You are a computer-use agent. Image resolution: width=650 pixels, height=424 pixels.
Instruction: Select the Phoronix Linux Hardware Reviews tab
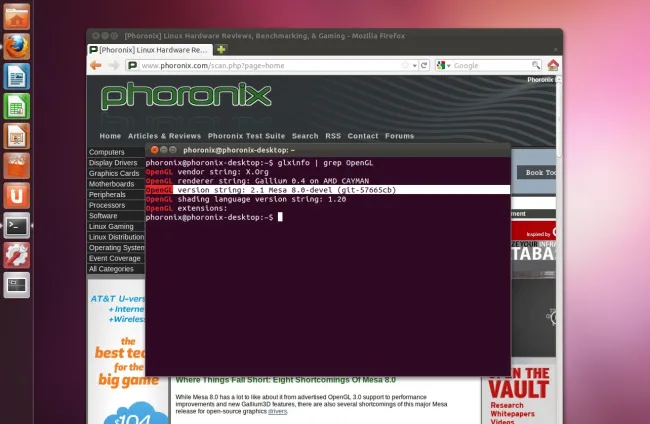click(150, 50)
